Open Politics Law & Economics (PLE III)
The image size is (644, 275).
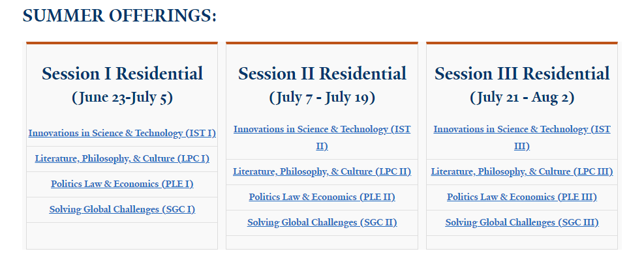click(522, 197)
